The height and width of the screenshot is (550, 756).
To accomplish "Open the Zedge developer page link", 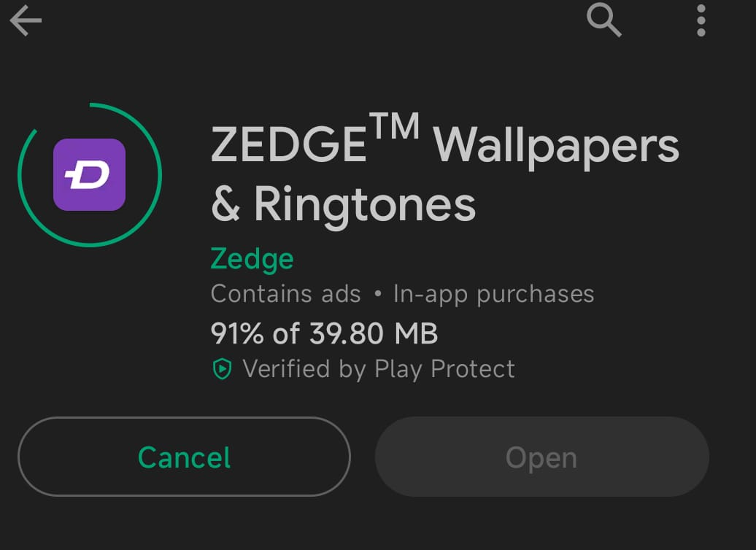I will pos(252,259).
